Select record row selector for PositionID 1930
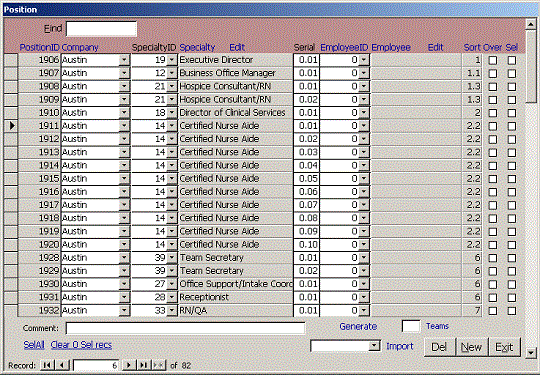Viewport: 540px width, 375px height. point(11,284)
